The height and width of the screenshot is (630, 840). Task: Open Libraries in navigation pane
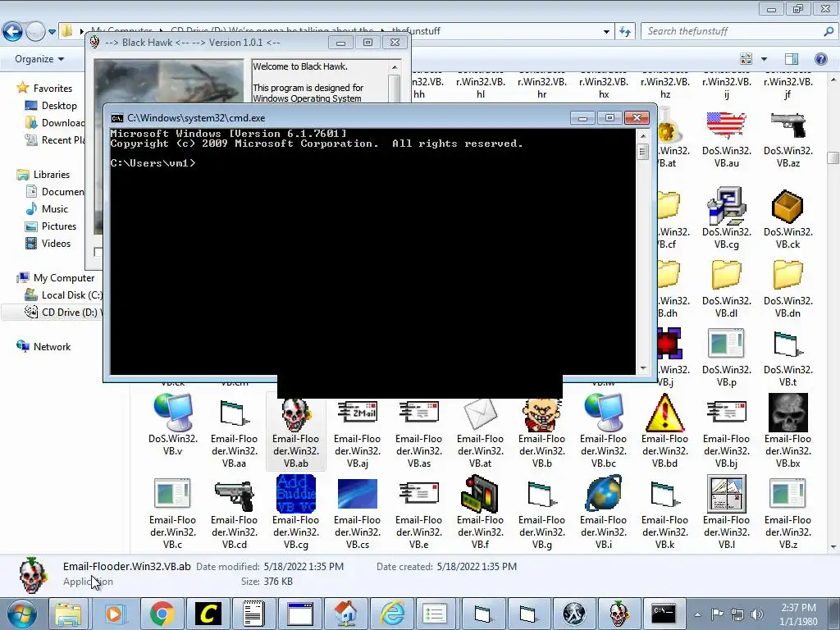click(x=52, y=175)
